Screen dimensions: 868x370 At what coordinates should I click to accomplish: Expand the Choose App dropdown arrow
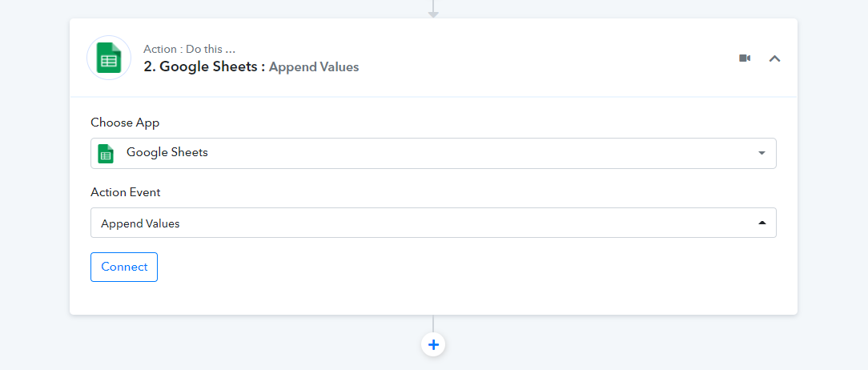(x=762, y=153)
